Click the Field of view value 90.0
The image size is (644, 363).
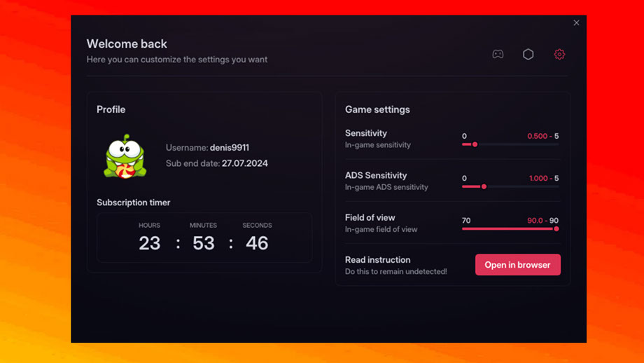click(x=535, y=220)
